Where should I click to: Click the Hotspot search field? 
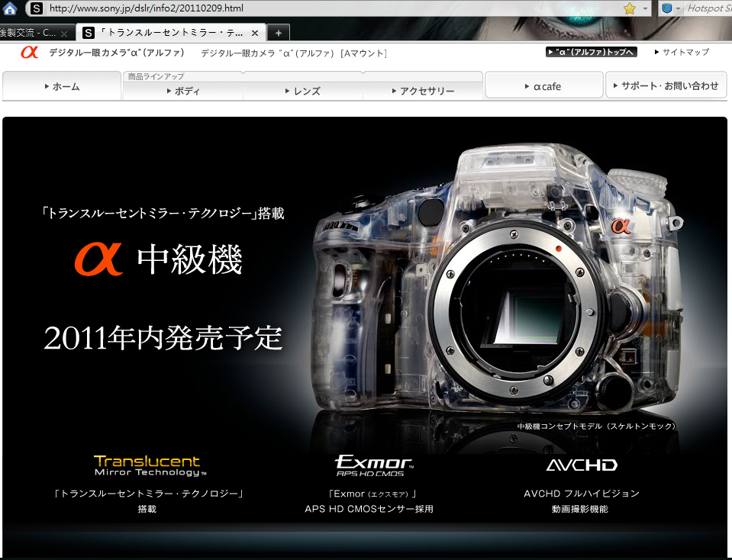pos(708,8)
